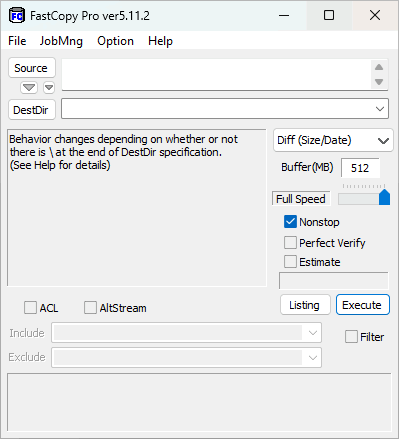The image size is (399, 439).
Task: Click the Listing button
Action: [305, 305]
